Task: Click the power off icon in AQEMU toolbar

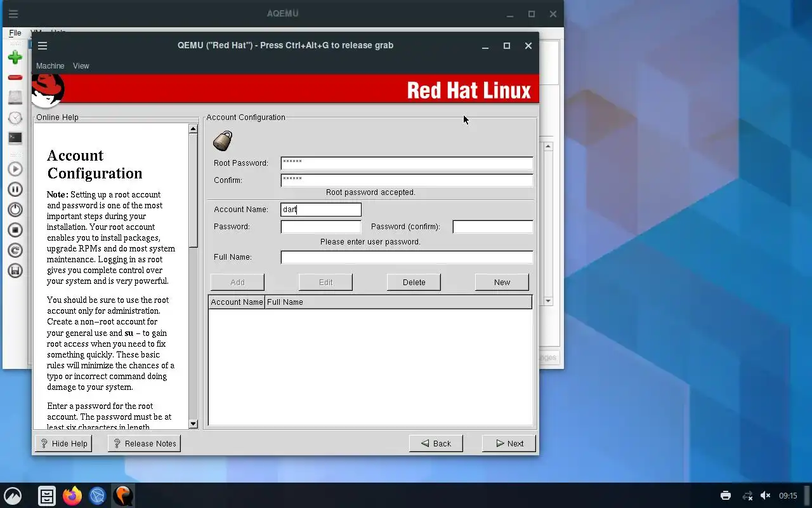Action: 15,210
